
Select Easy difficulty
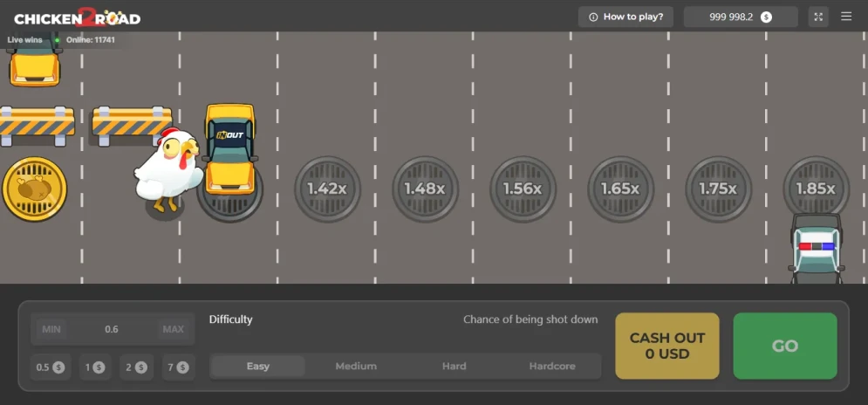258,367
